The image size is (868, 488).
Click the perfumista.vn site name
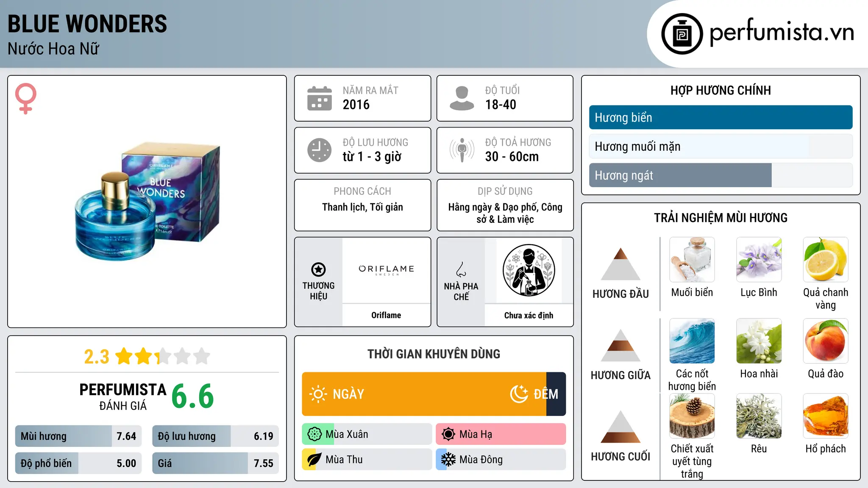point(782,32)
